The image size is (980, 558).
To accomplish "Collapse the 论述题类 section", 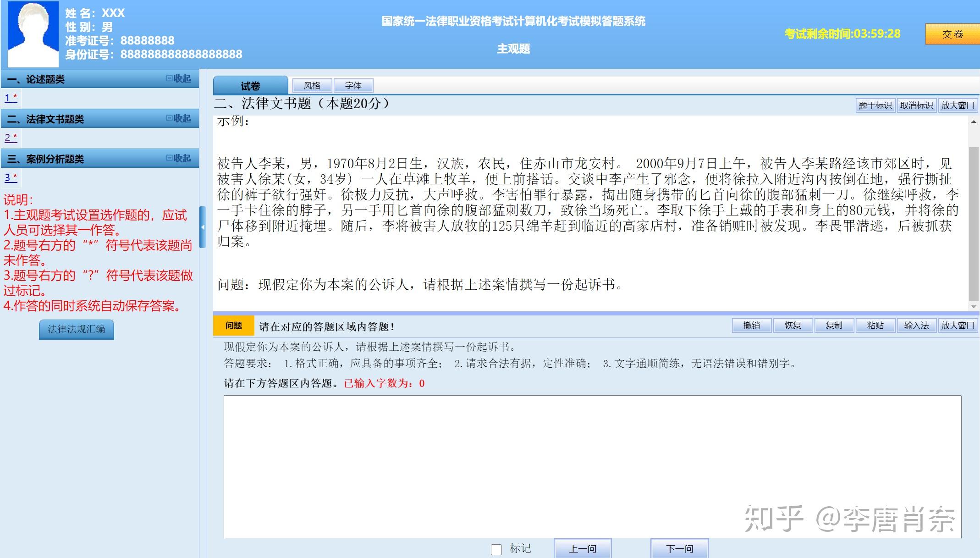I will point(178,79).
